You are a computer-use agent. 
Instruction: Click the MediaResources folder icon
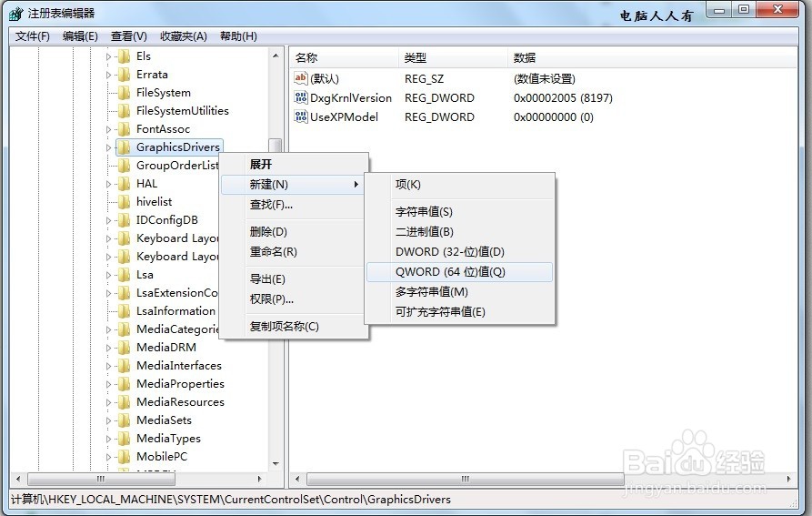pyautogui.click(x=124, y=402)
